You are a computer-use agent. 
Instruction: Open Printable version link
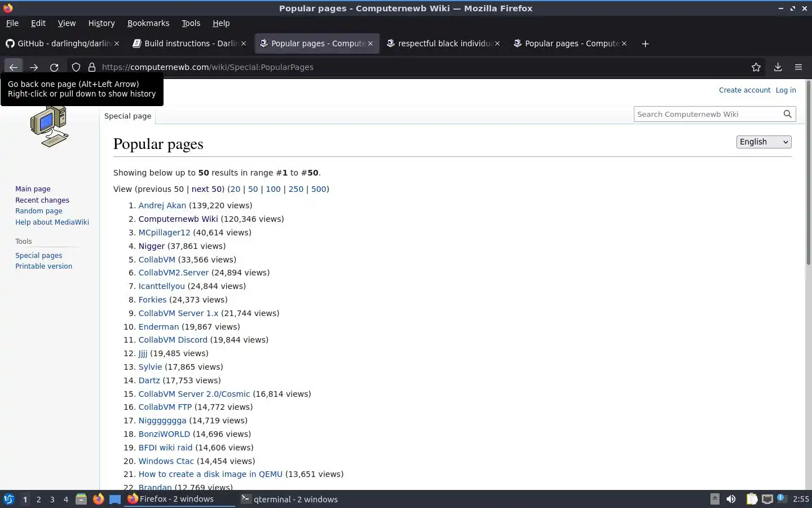pyautogui.click(x=43, y=266)
